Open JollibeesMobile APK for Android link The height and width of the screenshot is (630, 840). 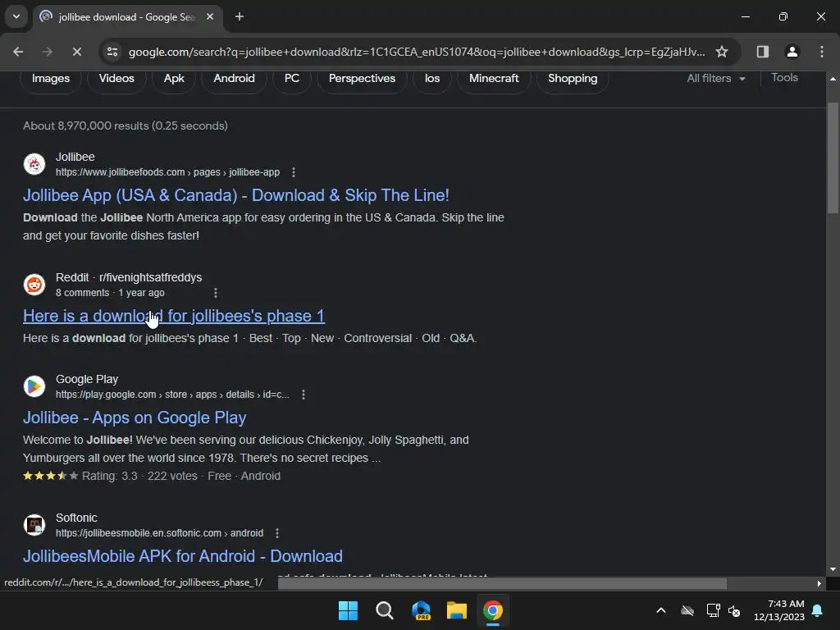point(183,556)
